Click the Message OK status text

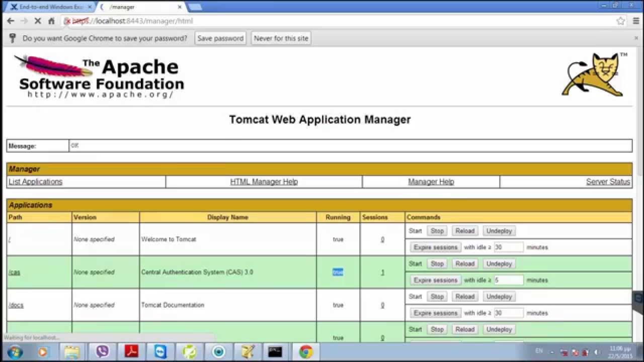pos(75,146)
